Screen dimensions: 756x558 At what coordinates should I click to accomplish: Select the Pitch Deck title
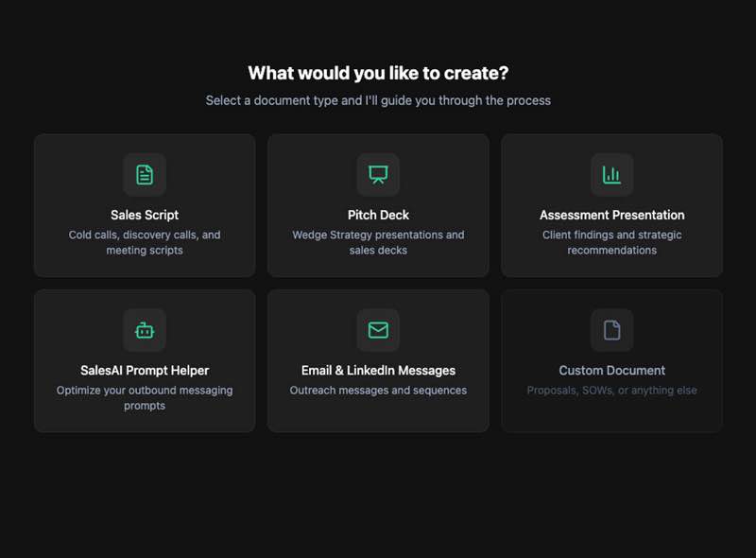378,215
